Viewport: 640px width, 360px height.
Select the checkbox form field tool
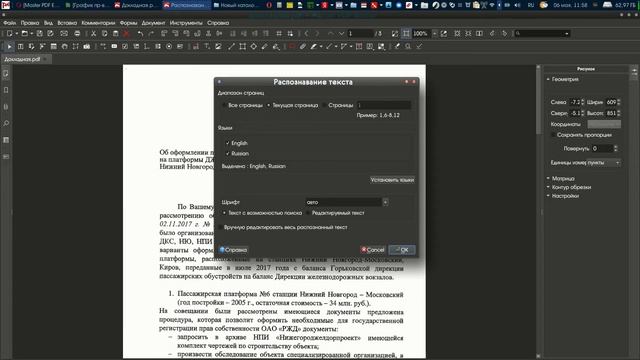coord(125,47)
